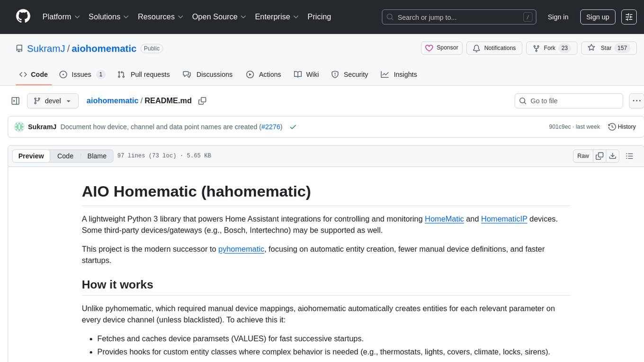Viewport: 644px width, 362px height.
Task: Click the repository book icon
Action: pyautogui.click(x=19, y=48)
